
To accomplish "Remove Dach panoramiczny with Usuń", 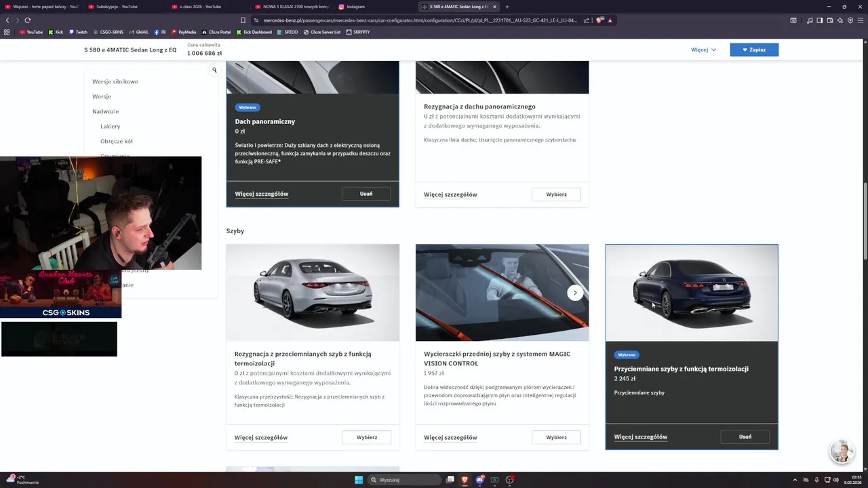I will click(x=366, y=194).
